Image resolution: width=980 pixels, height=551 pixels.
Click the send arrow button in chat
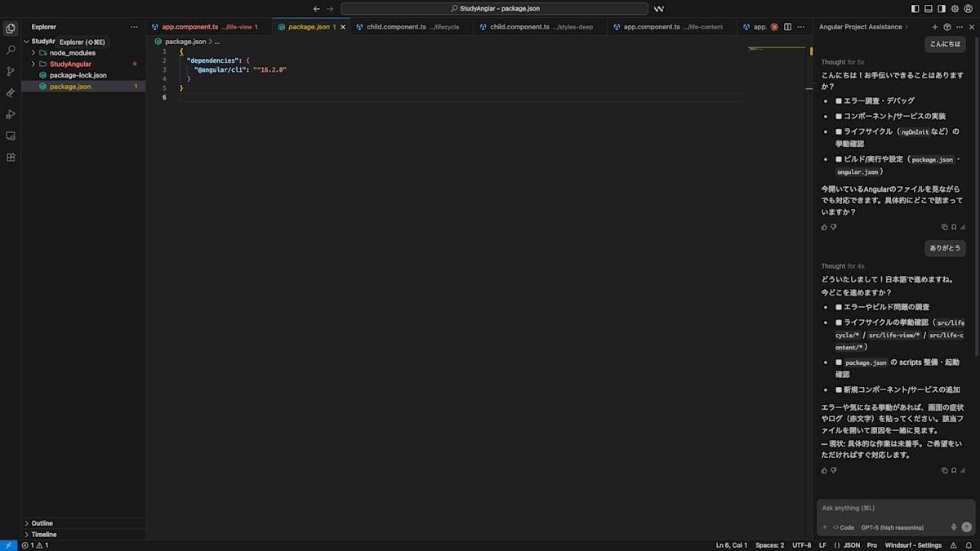click(x=967, y=527)
